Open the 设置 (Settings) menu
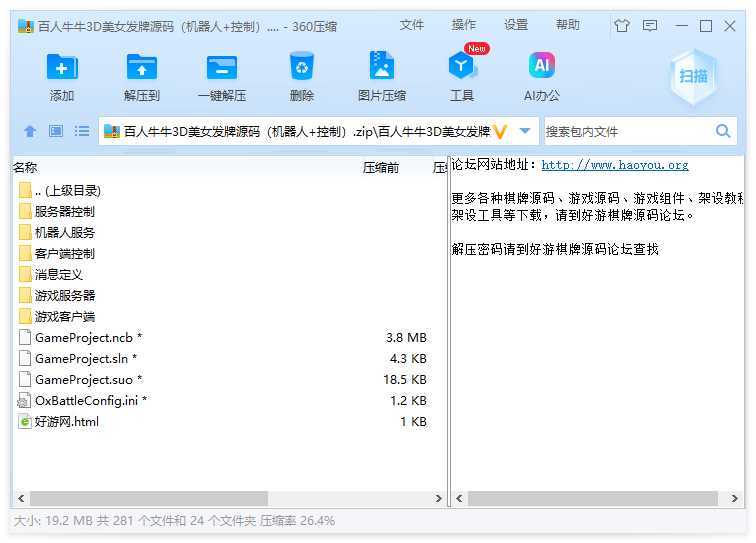Image resolution: width=756 pixels, height=543 pixels. (x=516, y=25)
